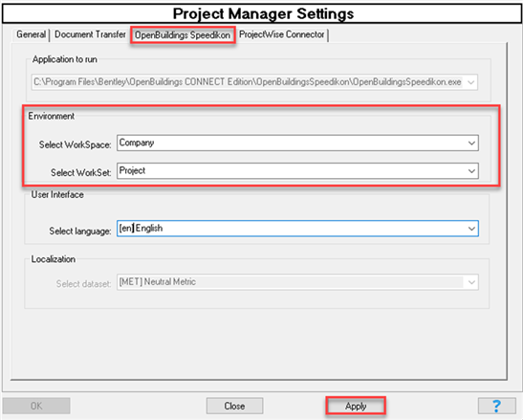Expand the Select WorkSet dropdown arrow
The image size is (523, 420).
471,171
